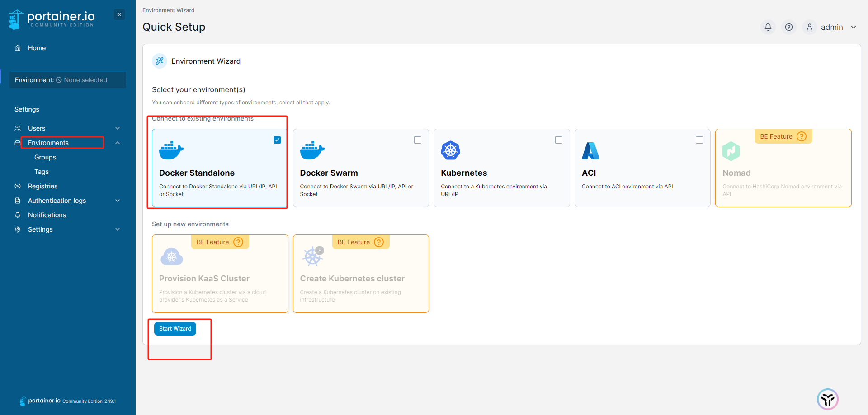Screen dimensions: 868x415
Task: Collapse the sidebar with double-chevron button
Action: tap(119, 14)
